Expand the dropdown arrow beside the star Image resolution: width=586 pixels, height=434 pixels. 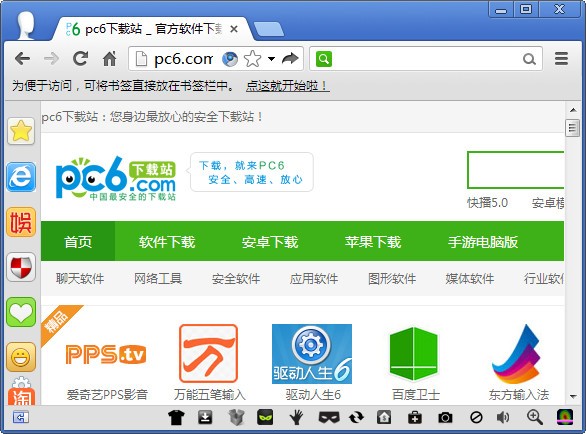pos(271,59)
